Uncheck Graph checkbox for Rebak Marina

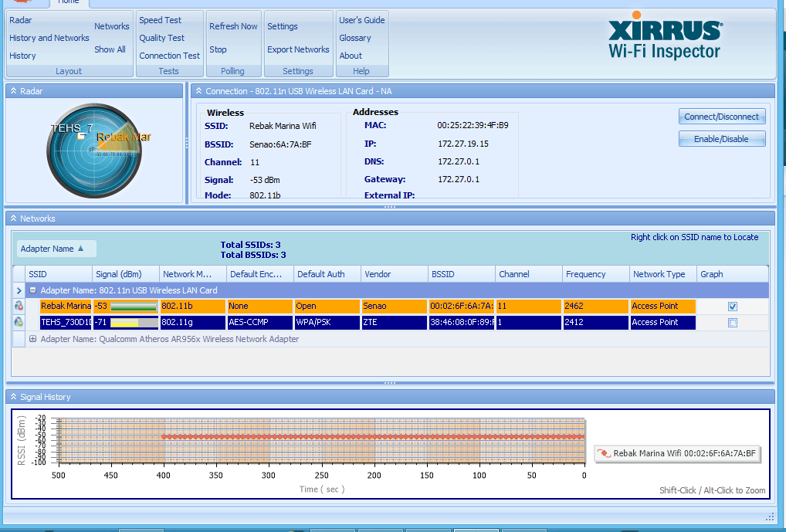click(733, 307)
